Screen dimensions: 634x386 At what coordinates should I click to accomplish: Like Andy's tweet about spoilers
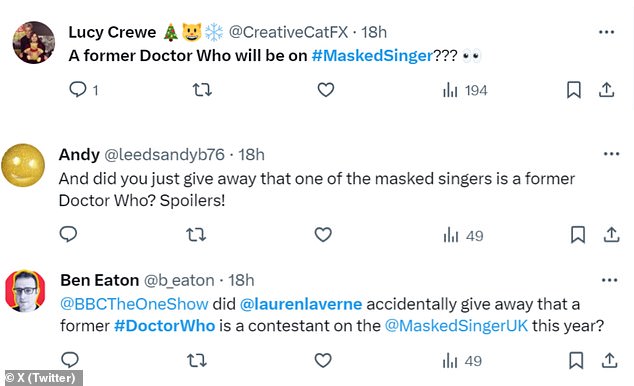tap(323, 234)
